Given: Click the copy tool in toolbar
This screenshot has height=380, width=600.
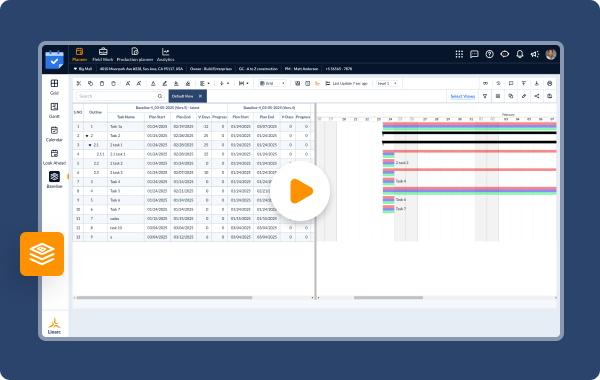Looking at the screenshot, I should [x=90, y=83].
